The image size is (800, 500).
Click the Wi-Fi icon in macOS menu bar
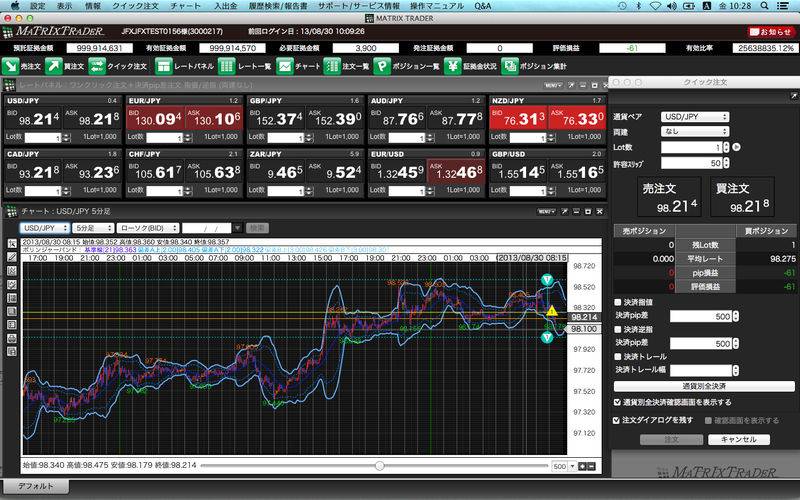tap(656, 6)
